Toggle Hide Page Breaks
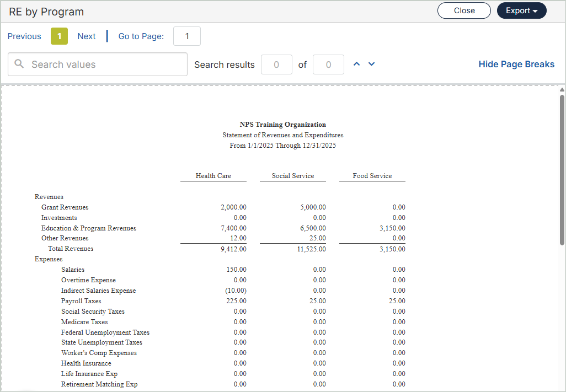The image size is (566, 392). [x=516, y=65]
